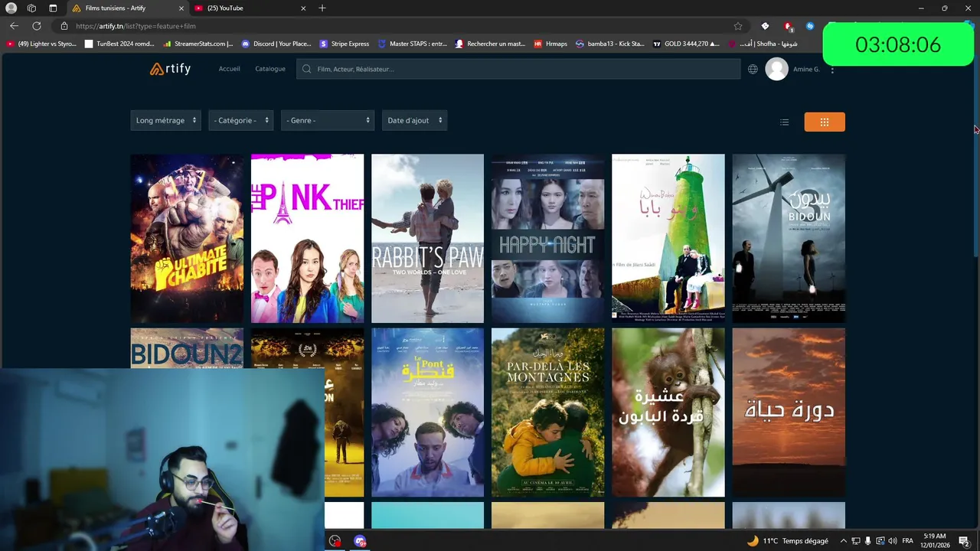
Task: Open the Date d'ajout sort dropdown
Action: point(414,120)
